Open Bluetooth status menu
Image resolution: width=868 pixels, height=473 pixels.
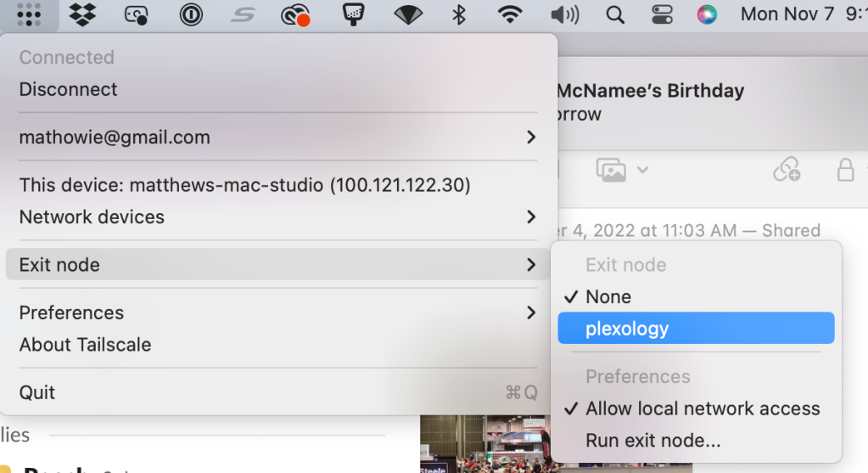(x=458, y=15)
